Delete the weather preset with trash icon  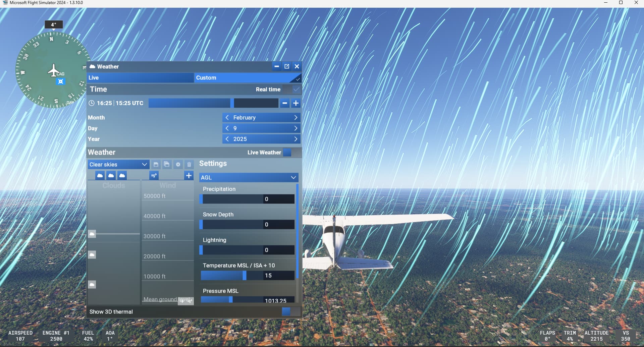(189, 164)
